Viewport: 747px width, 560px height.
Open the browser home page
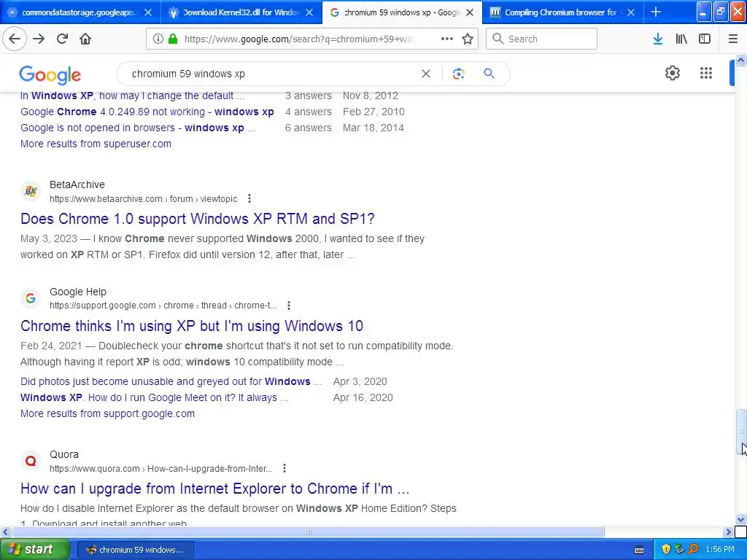coord(85,39)
